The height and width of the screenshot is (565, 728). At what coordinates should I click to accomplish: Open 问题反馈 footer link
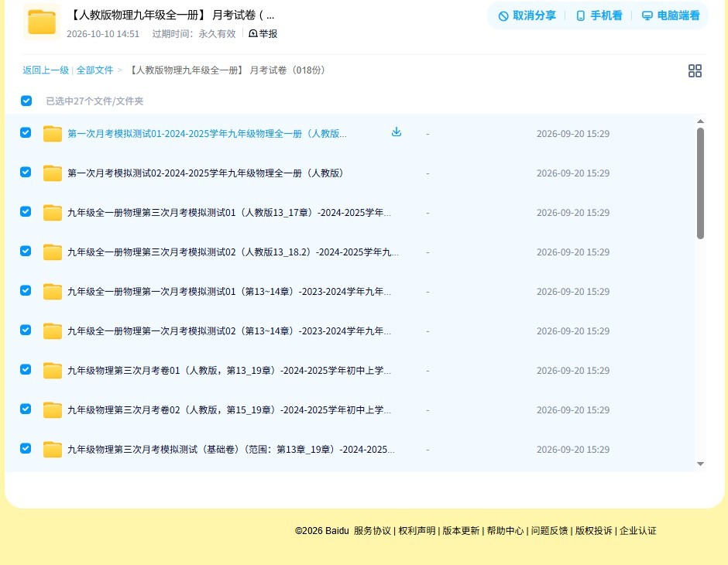pos(550,531)
